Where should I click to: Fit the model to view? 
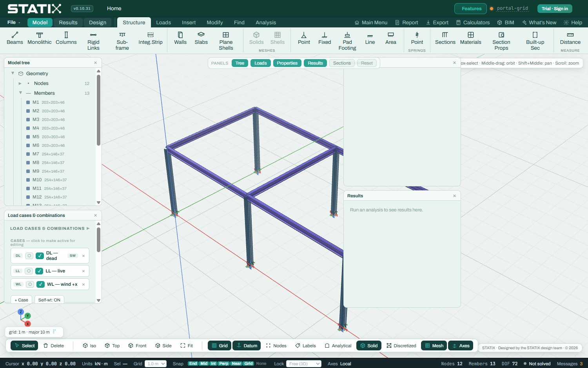(187, 346)
